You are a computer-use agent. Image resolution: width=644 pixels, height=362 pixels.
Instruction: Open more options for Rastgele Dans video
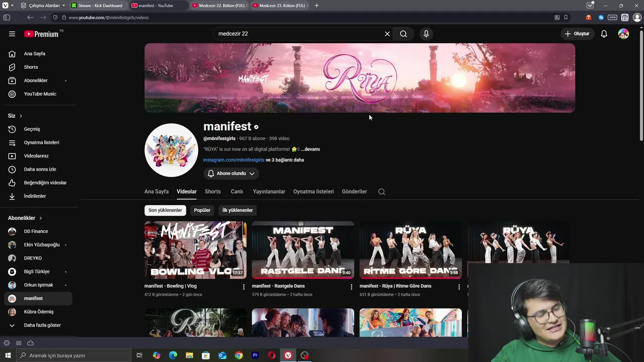pos(351,287)
